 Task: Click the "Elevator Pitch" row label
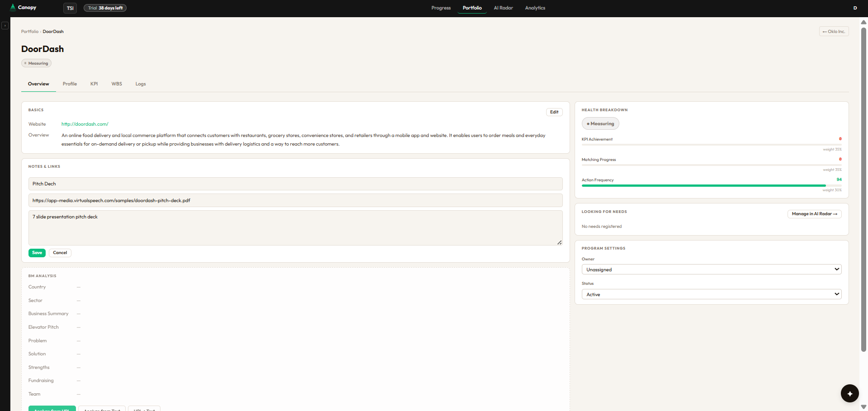pos(43,327)
